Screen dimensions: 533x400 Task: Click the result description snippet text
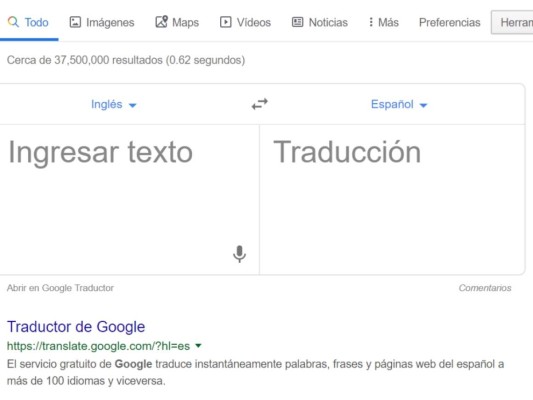pos(255,372)
